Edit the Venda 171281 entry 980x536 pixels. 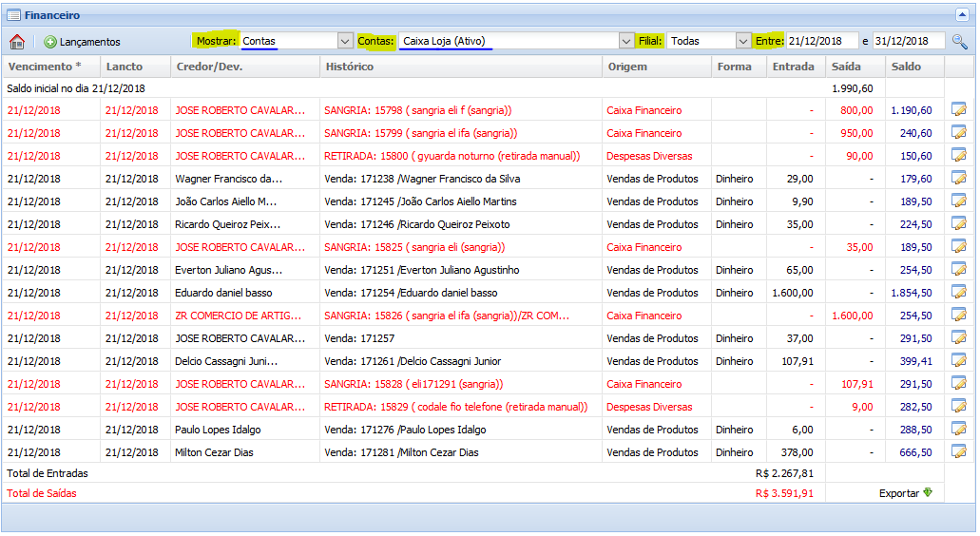(x=959, y=451)
